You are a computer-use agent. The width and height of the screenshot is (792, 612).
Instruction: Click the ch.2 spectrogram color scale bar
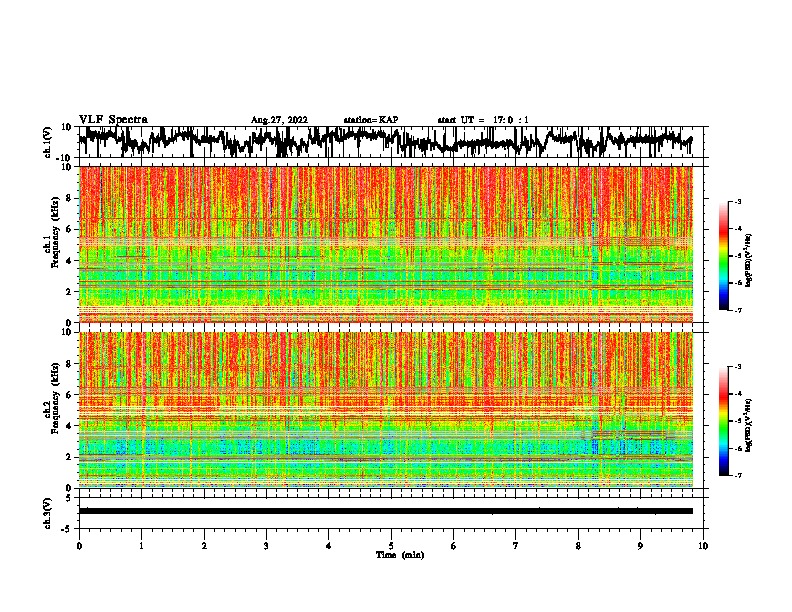724,421
